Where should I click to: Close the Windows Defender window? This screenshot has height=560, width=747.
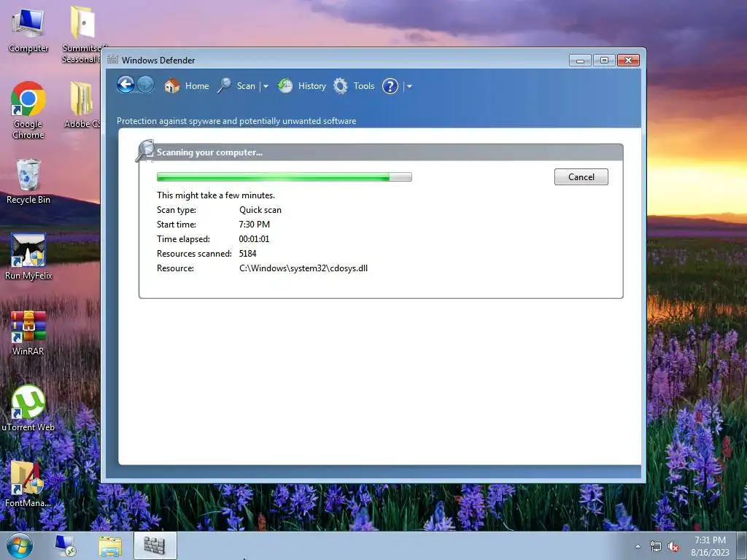click(x=628, y=60)
